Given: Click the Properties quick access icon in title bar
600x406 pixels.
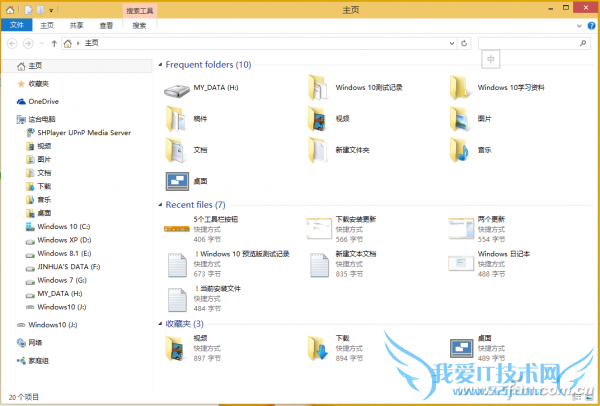Looking at the screenshot, I should tap(28, 10).
